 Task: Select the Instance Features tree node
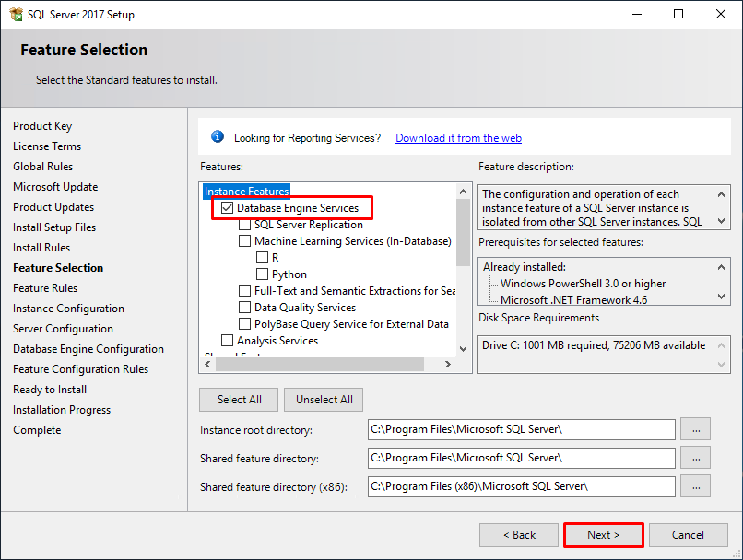(246, 192)
